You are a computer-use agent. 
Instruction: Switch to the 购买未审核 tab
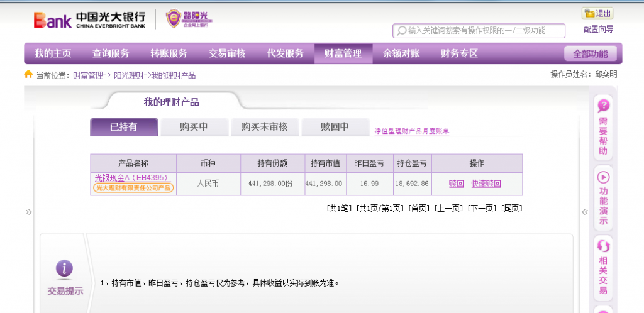[x=265, y=127]
